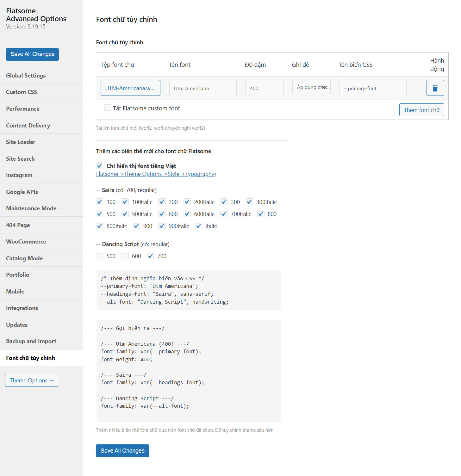Open the Áp dụng cho dropdown
Viewport: 461px width, 476px height.
(x=311, y=87)
